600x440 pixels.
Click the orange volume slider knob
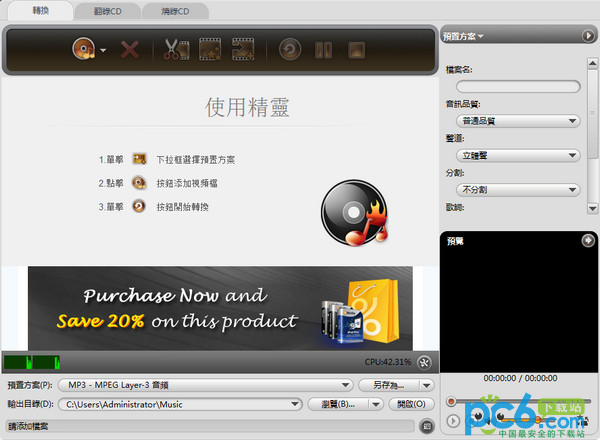[537, 420]
